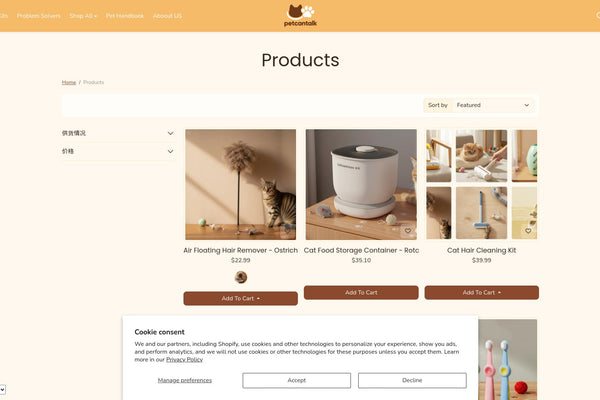The width and height of the screenshot is (600, 400).
Task: Open the About US page
Action: click(167, 16)
